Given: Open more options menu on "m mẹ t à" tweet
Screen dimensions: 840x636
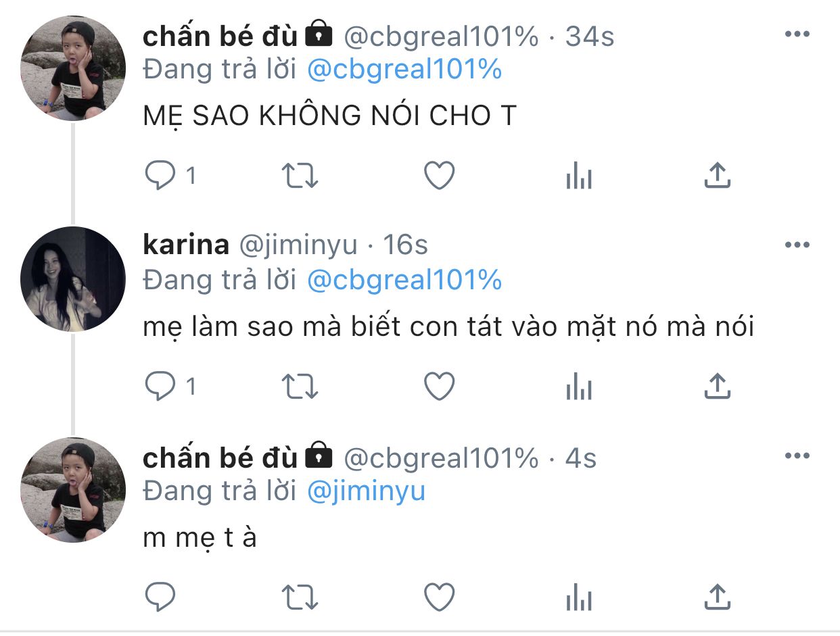Looking at the screenshot, I should click(797, 456).
